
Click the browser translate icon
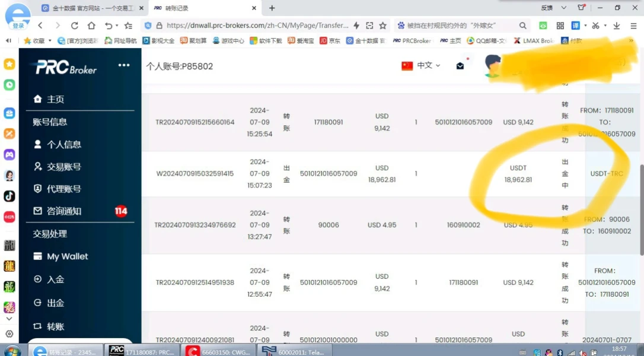coord(577,25)
